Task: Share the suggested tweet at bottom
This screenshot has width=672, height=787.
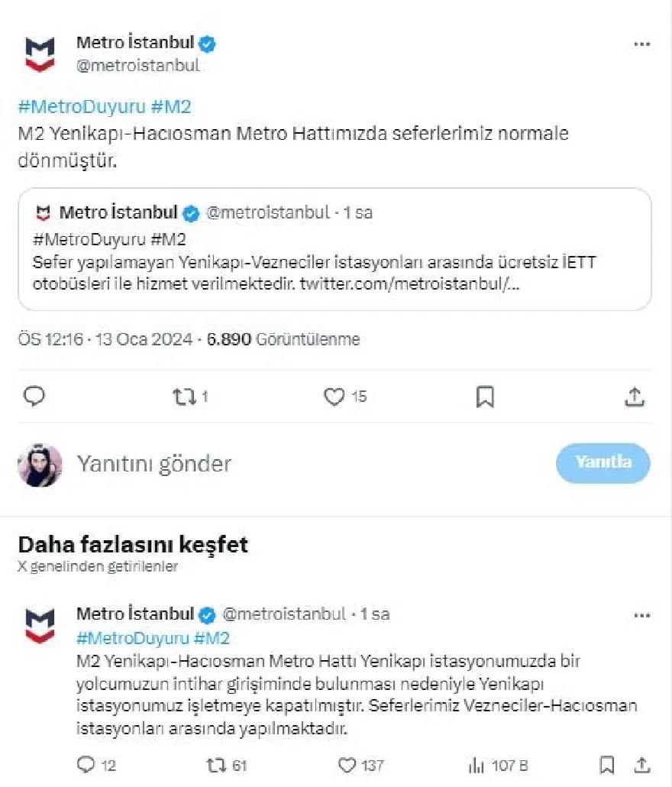Action: 642,765
